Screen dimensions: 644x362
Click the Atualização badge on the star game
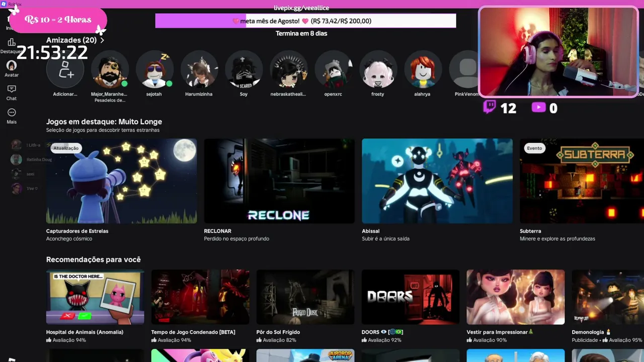coord(66,148)
